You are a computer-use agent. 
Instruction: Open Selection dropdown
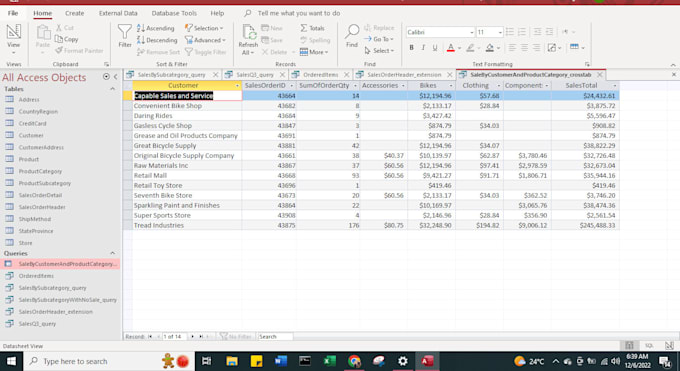[204, 28]
